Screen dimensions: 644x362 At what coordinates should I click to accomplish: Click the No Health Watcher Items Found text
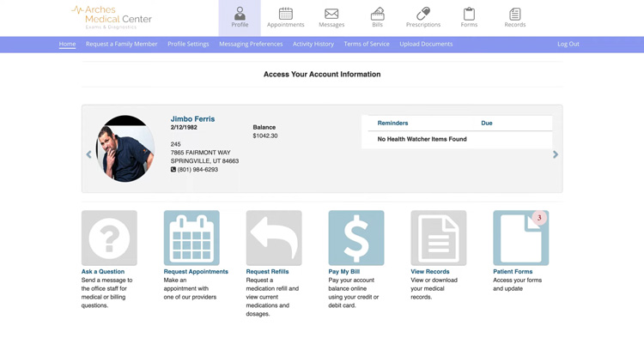tap(422, 139)
